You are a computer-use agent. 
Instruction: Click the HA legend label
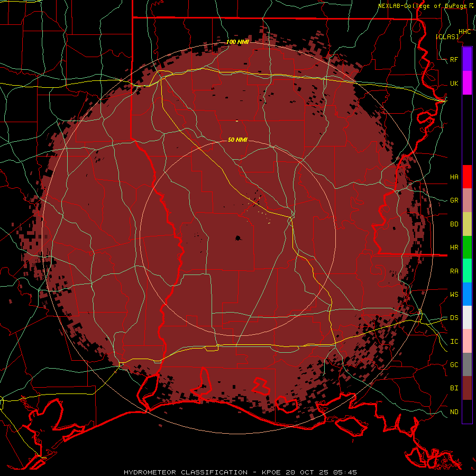[454, 177]
